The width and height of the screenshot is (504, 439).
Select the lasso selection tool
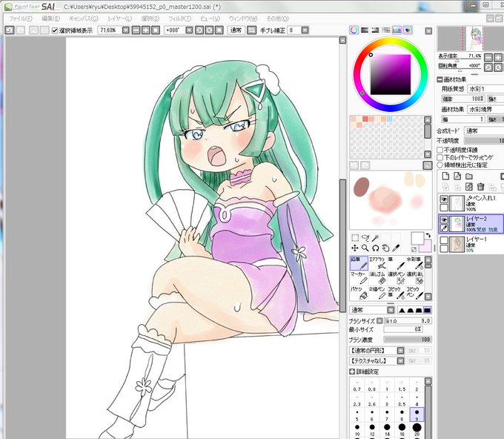coord(365,238)
